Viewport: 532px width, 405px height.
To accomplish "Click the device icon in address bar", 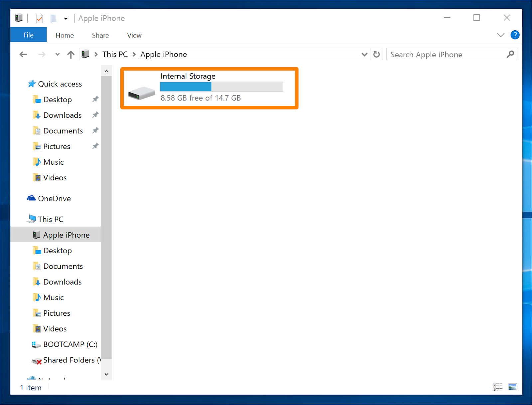I will 85,54.
